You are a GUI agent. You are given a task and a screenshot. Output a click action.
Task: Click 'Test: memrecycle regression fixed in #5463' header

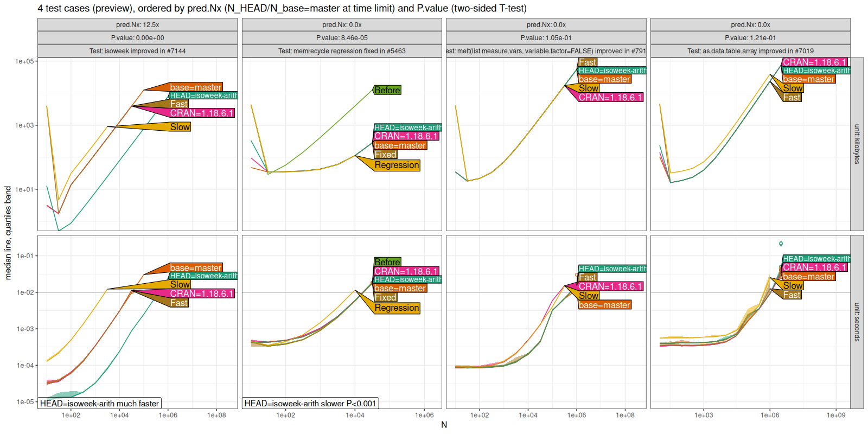tap(342, 51)
